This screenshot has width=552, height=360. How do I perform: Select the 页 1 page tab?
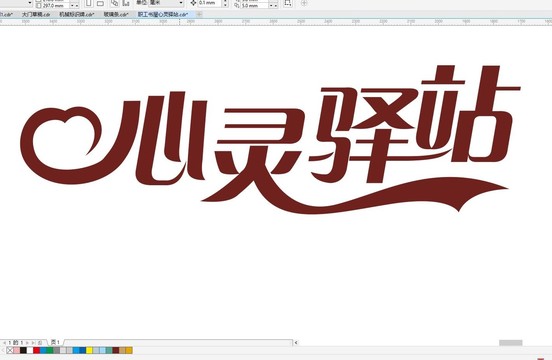pos(55,342)
